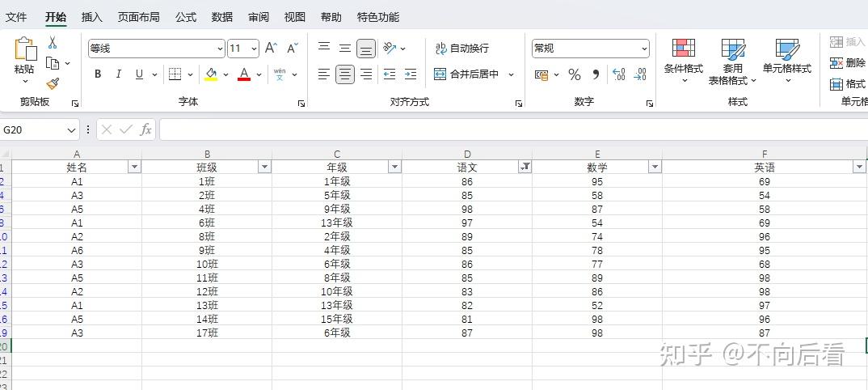Decrease decimal places

click(640, 74)
